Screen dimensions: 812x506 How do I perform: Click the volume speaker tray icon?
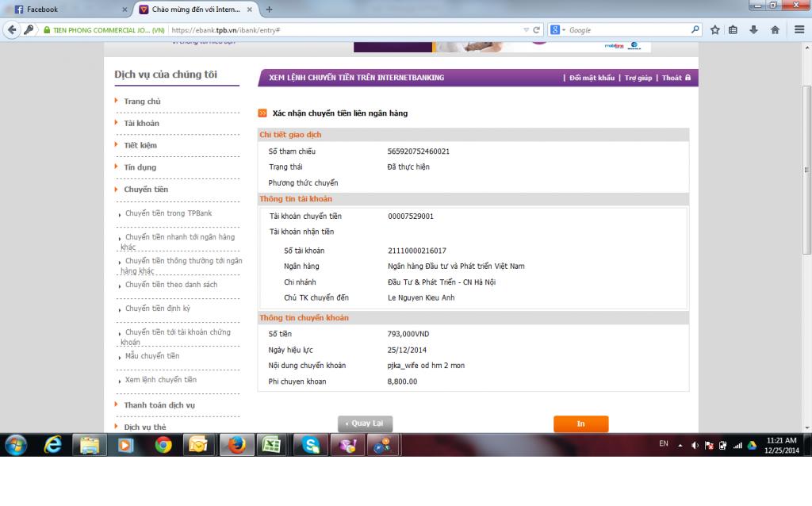[x=695, y=446]
